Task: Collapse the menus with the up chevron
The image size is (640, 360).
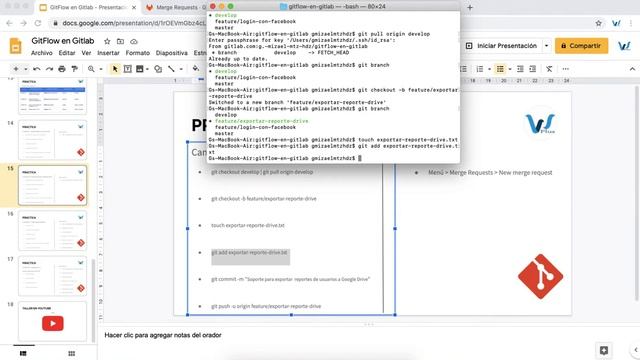Action: point(632,69)
